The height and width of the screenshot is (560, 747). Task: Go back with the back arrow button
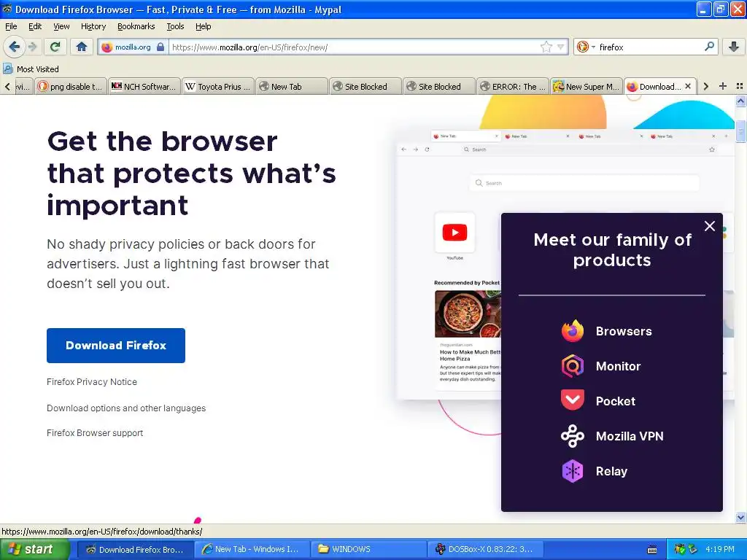click(x=15, y=47)
